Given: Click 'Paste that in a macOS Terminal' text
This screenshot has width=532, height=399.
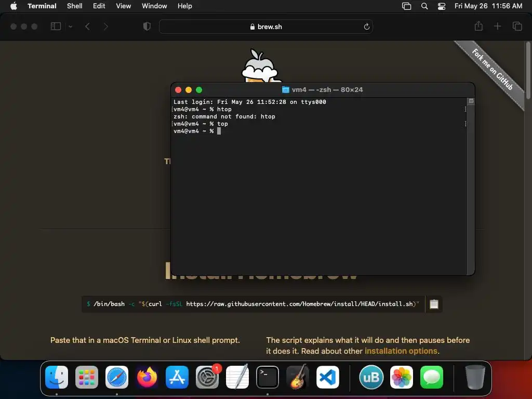Looking at the screenshot, I should 145,340.
